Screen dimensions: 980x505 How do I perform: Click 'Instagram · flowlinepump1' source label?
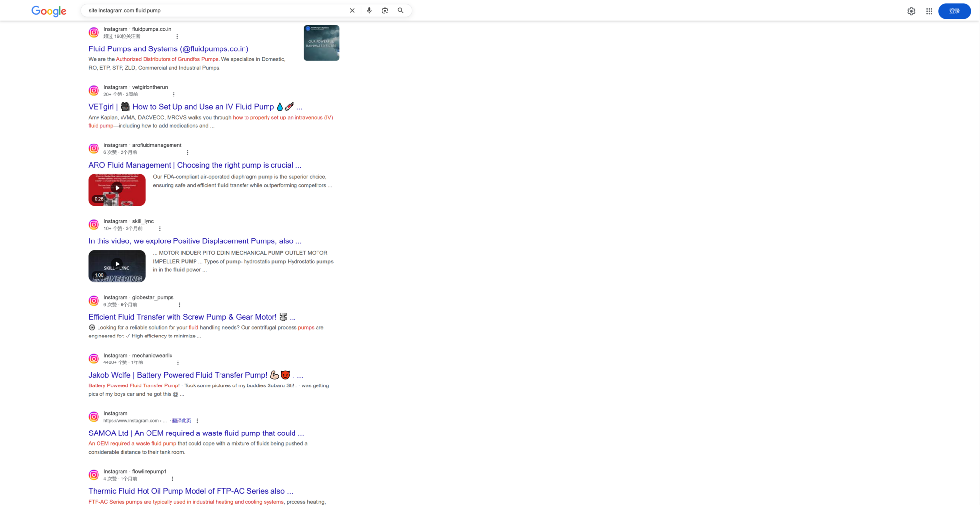[x=135, y=472]
